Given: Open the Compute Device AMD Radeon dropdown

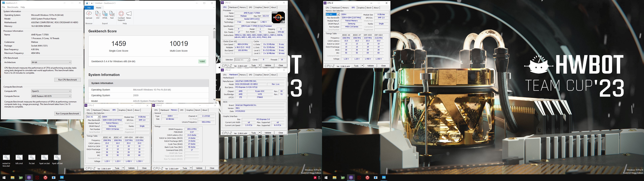Looking at the screenshot, I should click(x=51, y=96).
